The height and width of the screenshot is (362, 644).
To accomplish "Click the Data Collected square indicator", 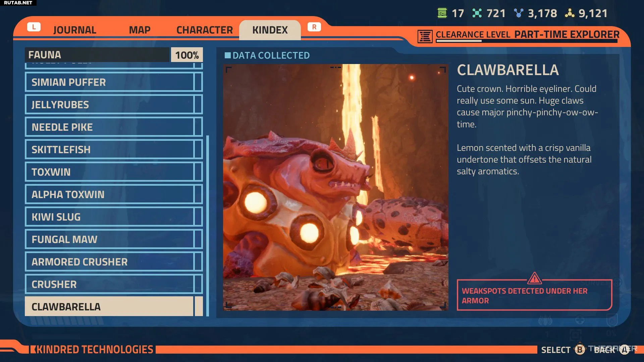I will (x=228, y=55).
